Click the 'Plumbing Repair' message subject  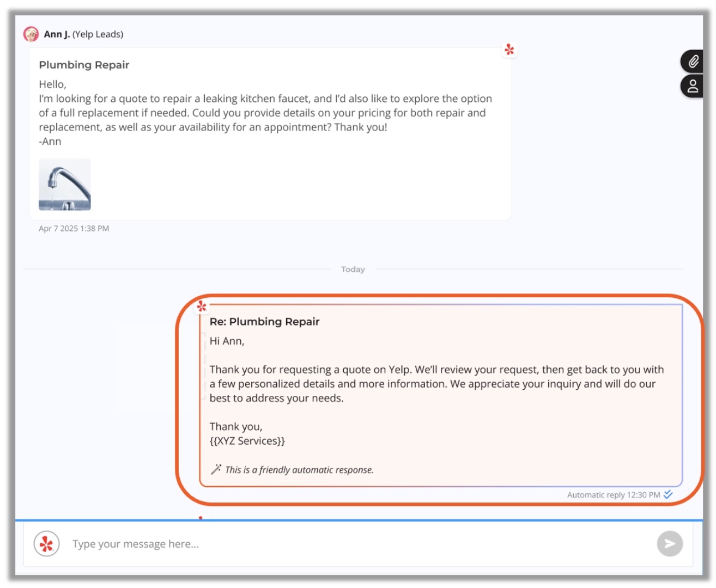click(84, 65)
